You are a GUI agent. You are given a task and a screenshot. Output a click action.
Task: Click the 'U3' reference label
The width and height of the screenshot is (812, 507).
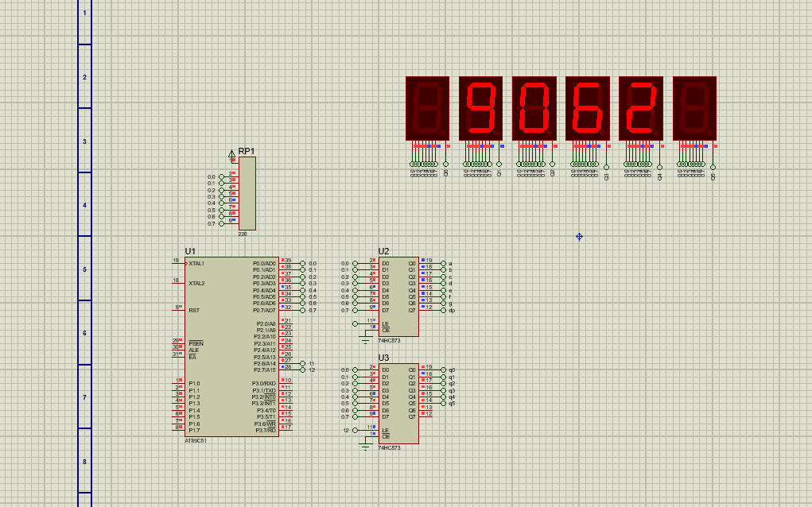click(x=384, y=358)
